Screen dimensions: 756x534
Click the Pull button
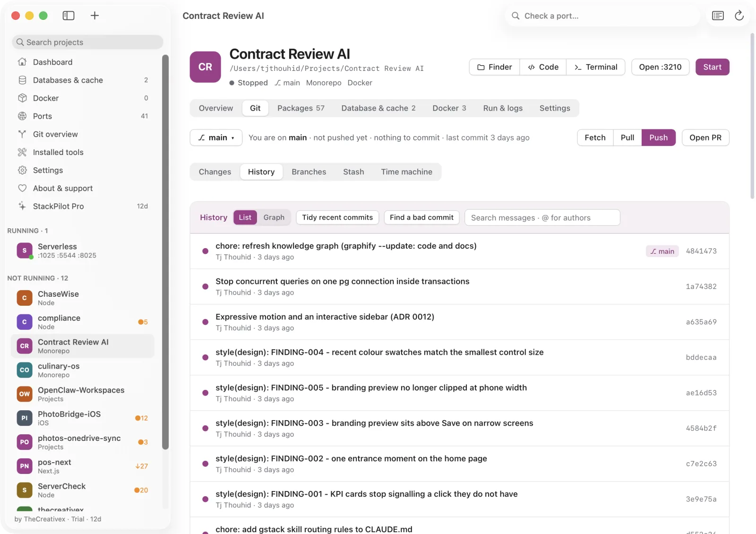pos(627,138)
